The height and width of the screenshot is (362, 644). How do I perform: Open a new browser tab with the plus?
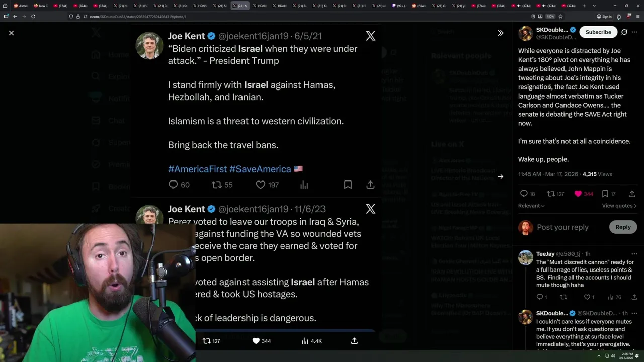click(x=584, y=6)
